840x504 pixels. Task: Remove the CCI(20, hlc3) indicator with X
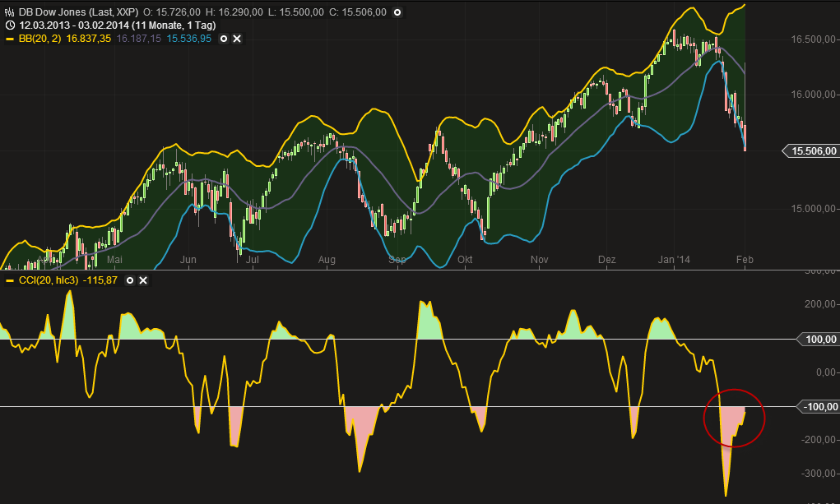143,280
